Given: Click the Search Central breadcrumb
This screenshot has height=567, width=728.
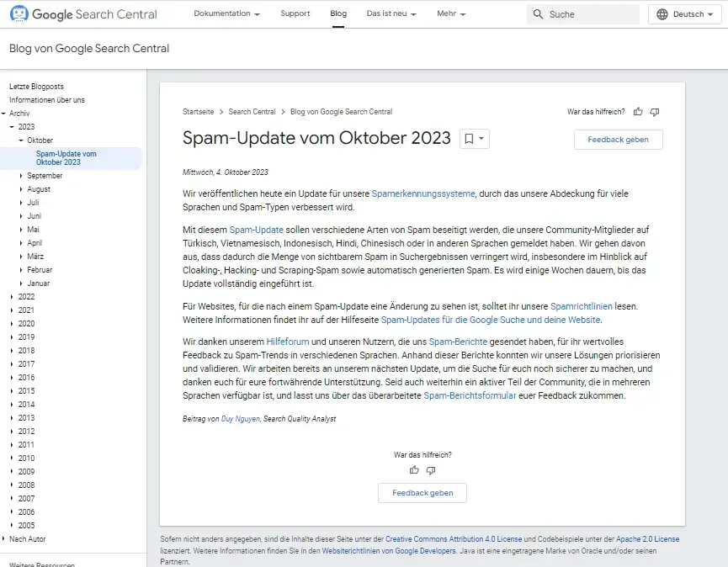Looking at the screenshot, I should point(252,112).
